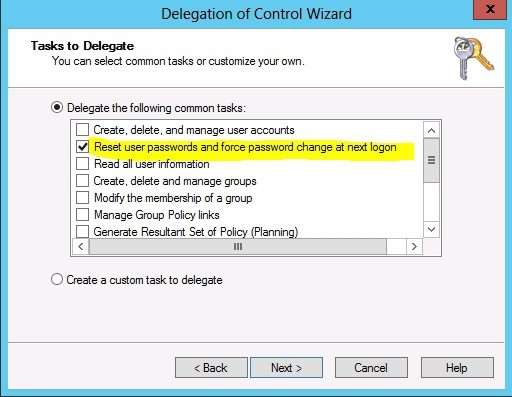The height and width of the screenshot is (397, 512).
Task: Check Modify the membership of a group
Action: point(82,198)
